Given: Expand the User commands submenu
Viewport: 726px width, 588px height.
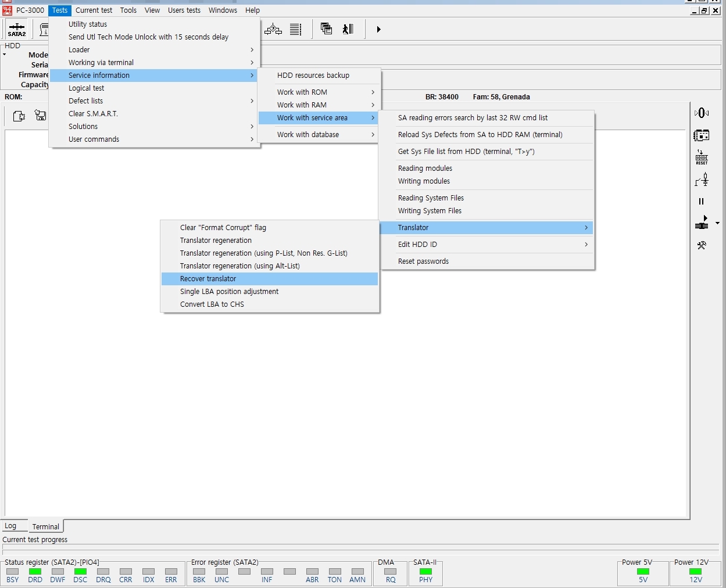Looking at the screenshot, I should click(154, 139).
